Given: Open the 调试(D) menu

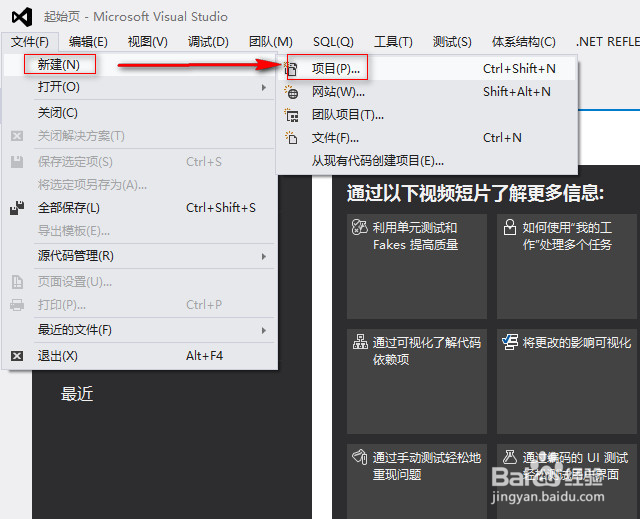Looking at the screenshot, I should 208,42.
